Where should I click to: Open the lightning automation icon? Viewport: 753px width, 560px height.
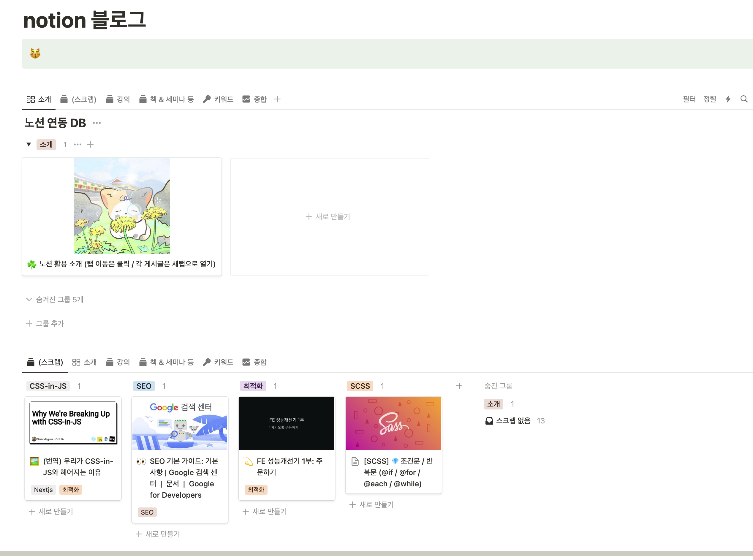point(727,99)
